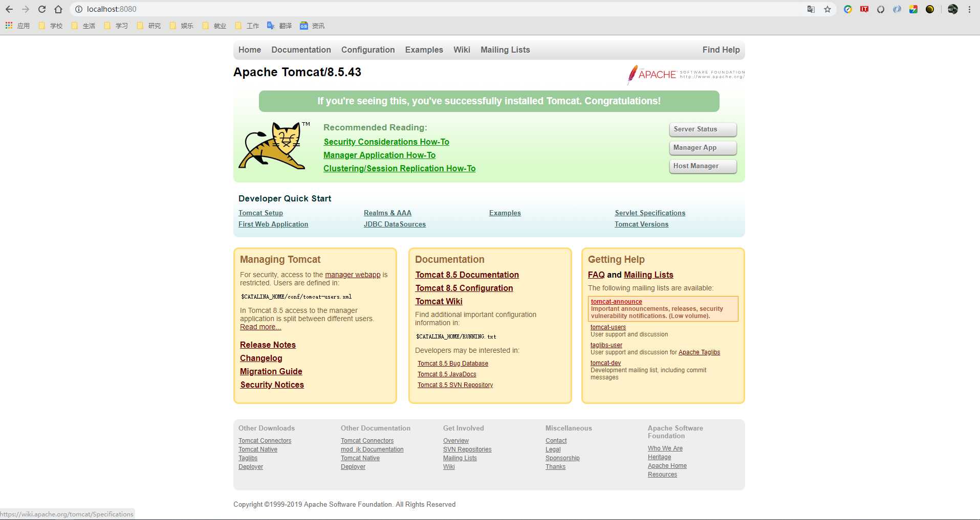980x520 pixels.
Task: Open the First Web Application link
Action: 273,224
